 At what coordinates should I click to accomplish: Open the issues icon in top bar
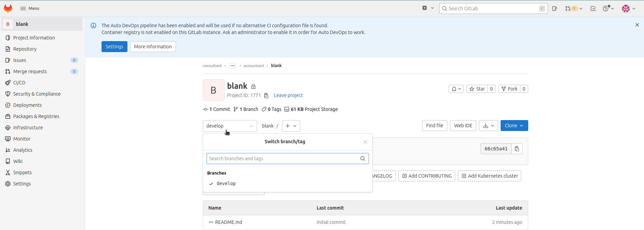point(555,9)
